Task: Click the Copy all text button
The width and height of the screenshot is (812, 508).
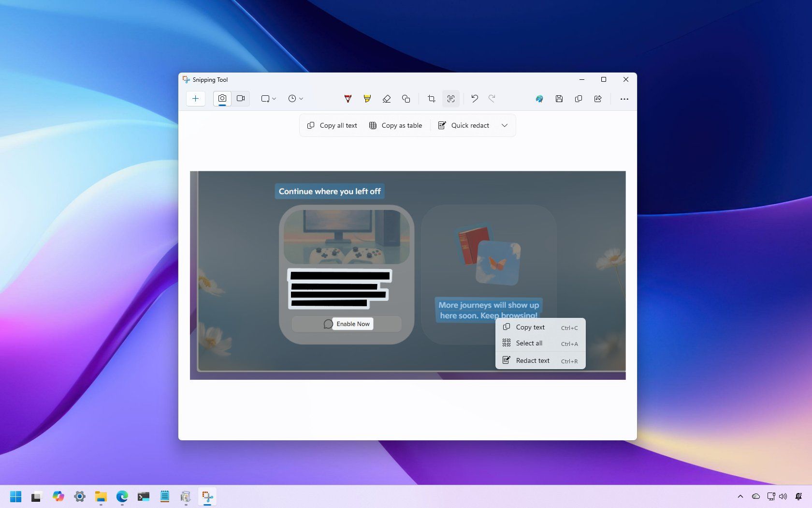Action: coord(332,125)
